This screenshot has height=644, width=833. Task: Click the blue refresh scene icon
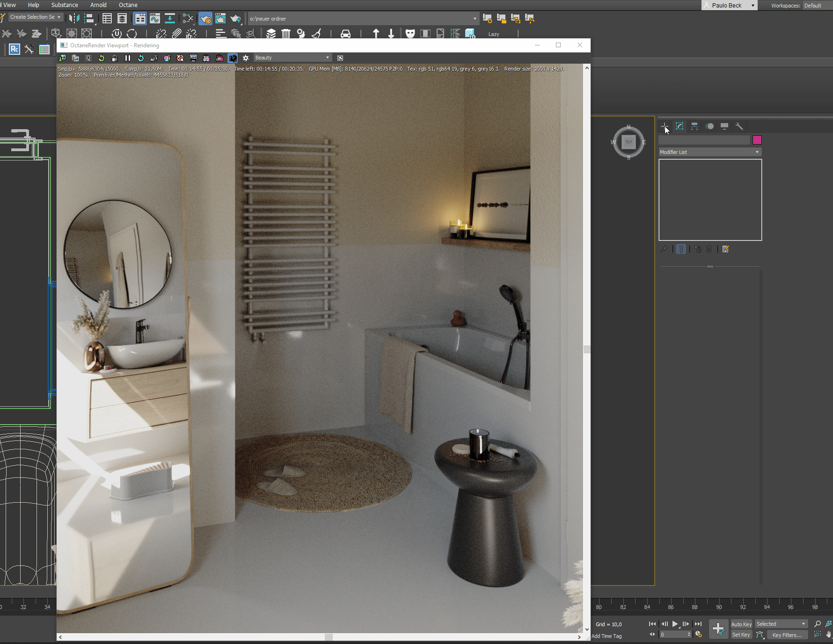(141, 58)
